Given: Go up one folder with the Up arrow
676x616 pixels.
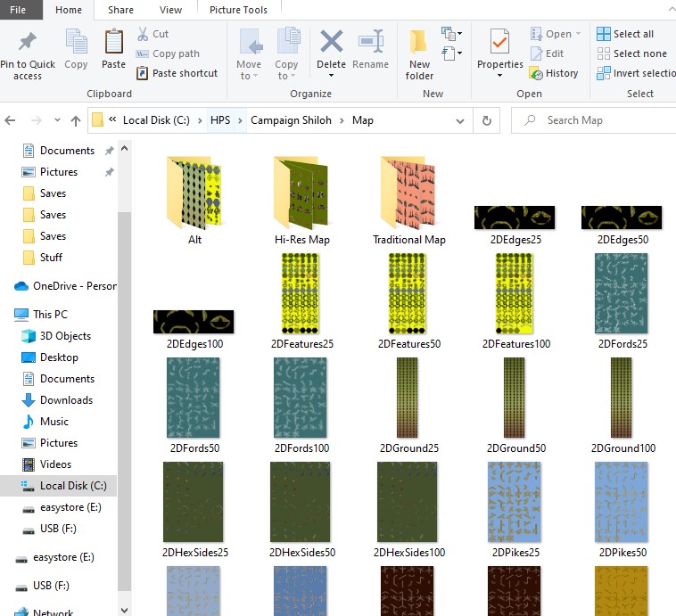Looking at the screenshot, I should coord(76,120).
